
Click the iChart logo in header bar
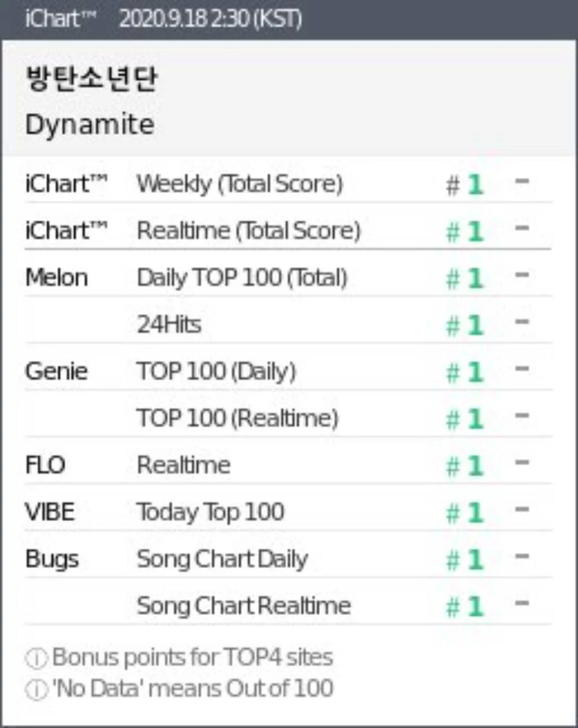61,19
